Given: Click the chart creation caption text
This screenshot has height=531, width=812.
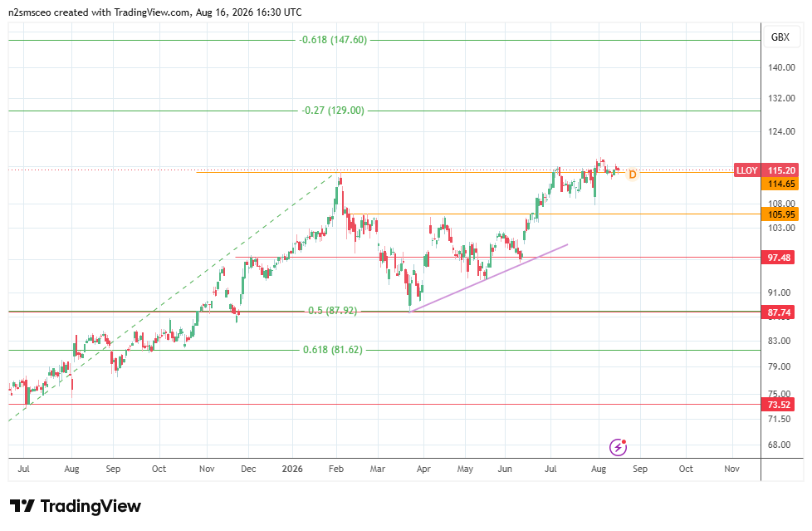Looking at the screenshot, I should click(155, 12).
